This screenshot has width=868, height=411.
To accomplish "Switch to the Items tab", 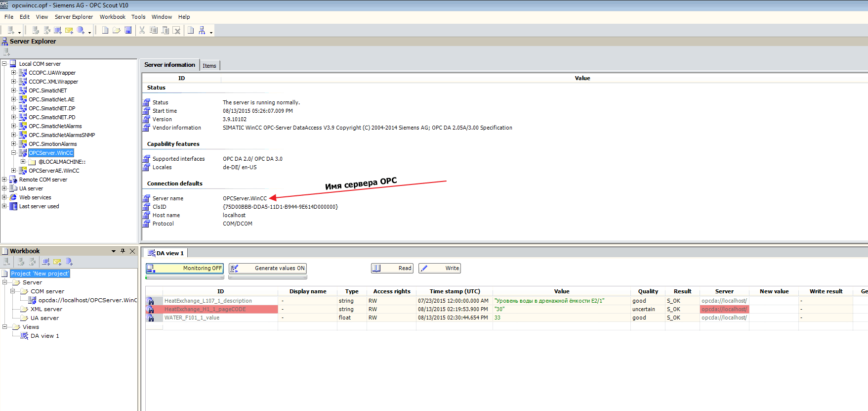I will click(209, 66).
